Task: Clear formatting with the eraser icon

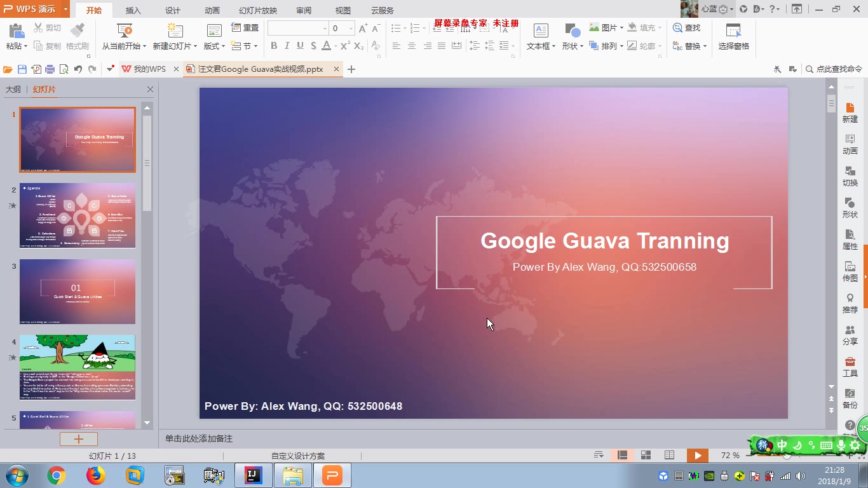Action: [x=376, y=46]
